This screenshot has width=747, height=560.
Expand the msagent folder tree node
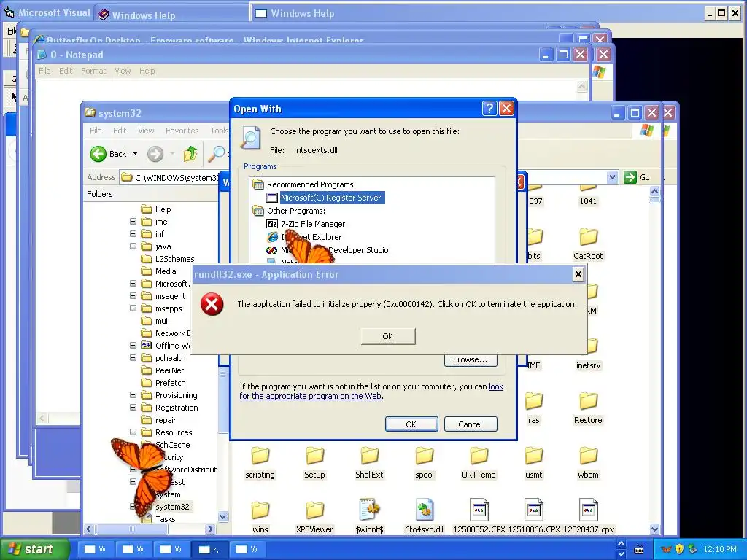tap(133, 296)
